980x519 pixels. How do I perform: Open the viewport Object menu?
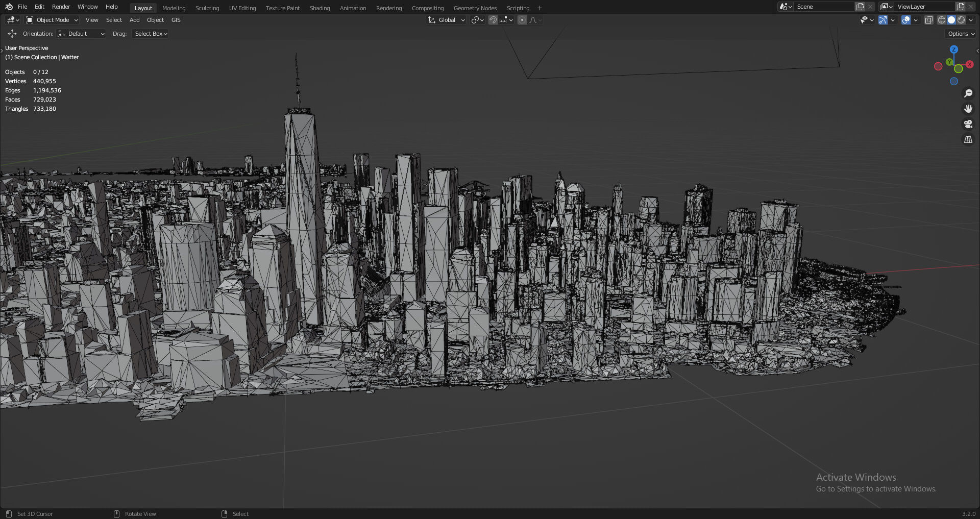pyautogui.click(x=155, y=20)
